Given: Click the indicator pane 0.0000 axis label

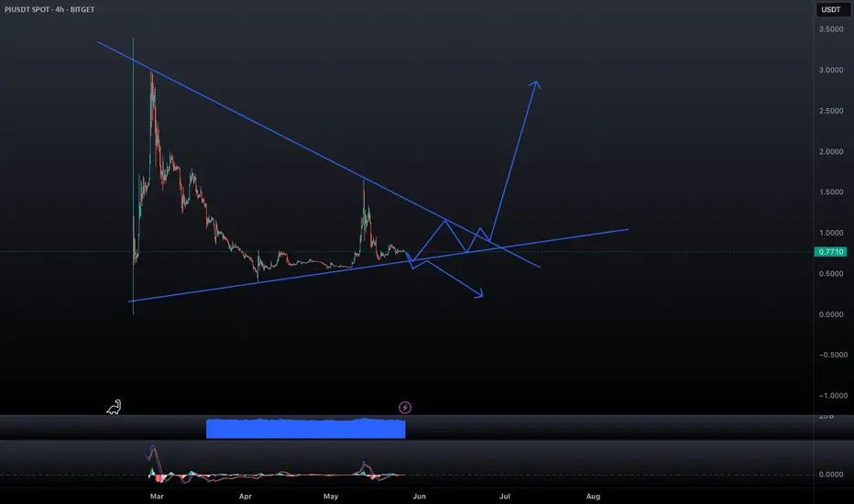Looking at the screenshot, I should tap(831, 475).
